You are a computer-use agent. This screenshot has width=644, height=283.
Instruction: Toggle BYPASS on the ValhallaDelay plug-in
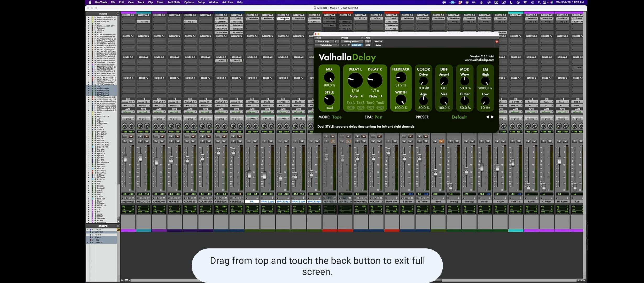pos(378,42)
